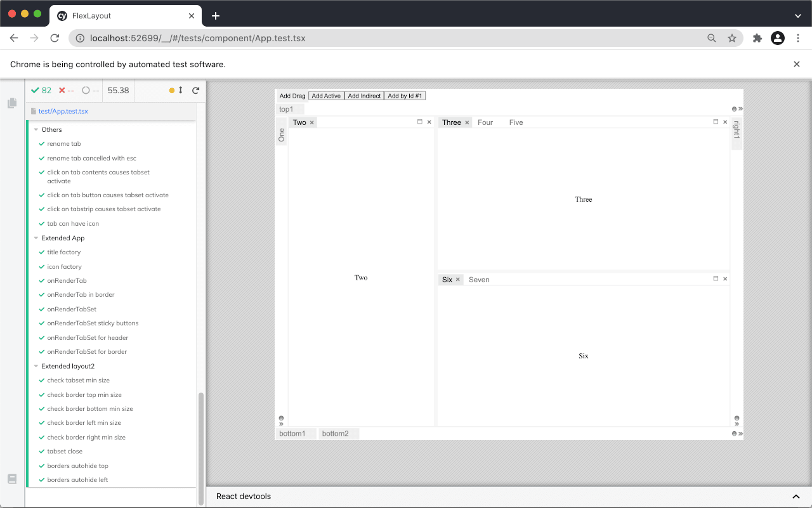Open the overflow chevron on the bottom border

pos(739,434)
